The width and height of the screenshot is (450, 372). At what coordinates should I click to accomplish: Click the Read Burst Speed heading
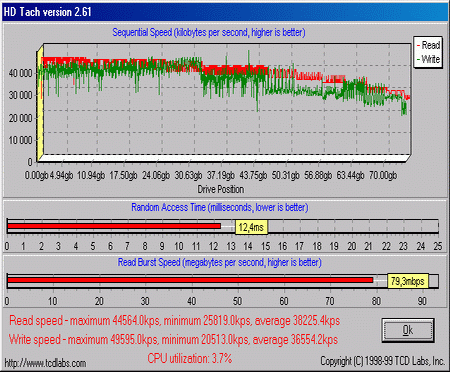[220, 262]
